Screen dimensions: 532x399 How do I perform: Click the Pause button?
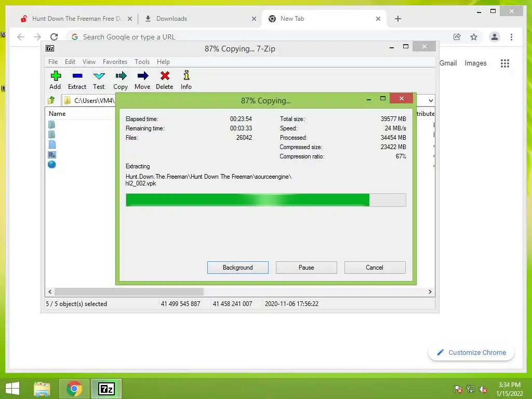click(307, 268)
